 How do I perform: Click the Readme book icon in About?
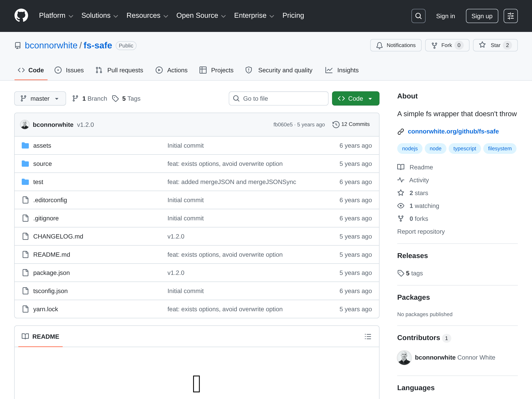pyautogui.click(x=401, y=167)
